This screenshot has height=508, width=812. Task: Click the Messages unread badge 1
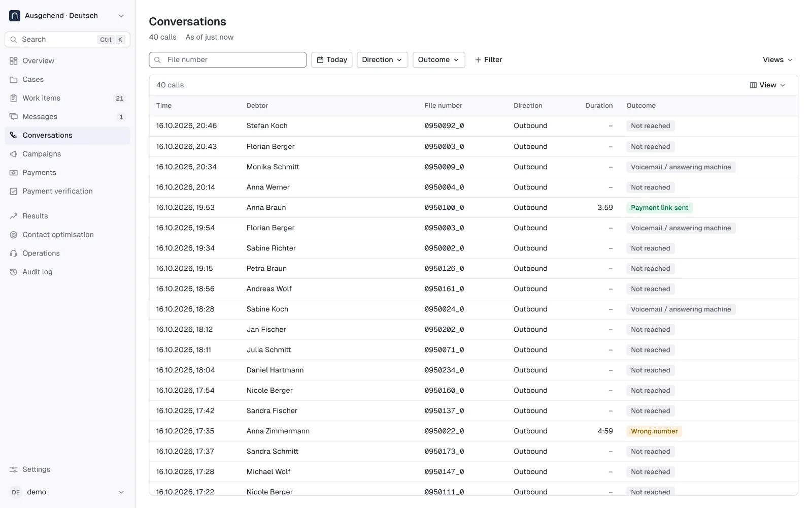(121, 117)
